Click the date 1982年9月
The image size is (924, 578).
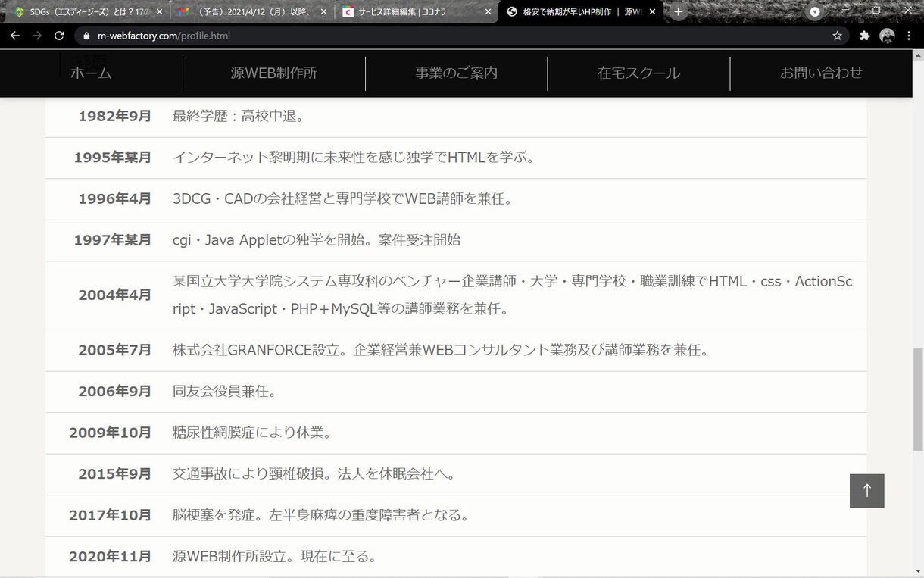115,116
